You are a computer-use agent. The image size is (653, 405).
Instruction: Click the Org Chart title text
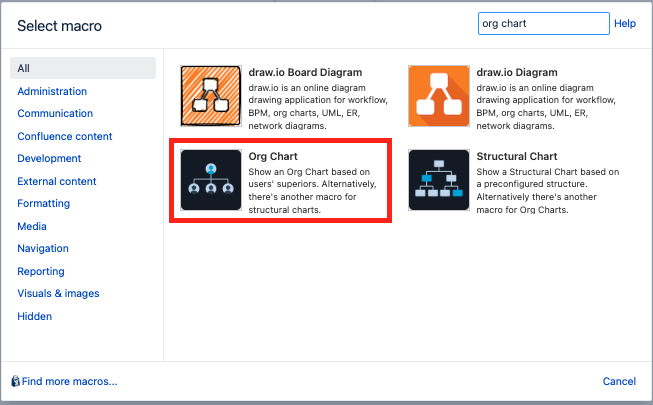tap(273, 156)
